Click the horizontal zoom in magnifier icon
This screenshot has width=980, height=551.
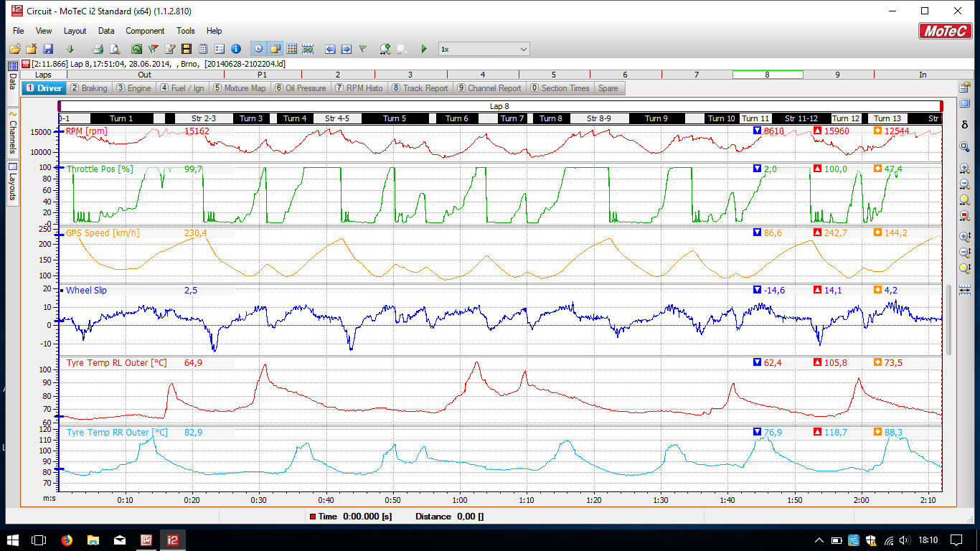coord(965,169)
